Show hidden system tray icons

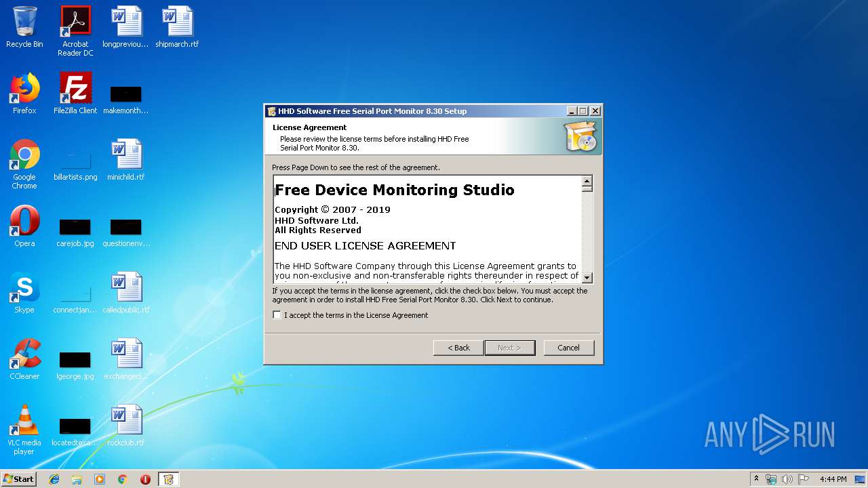756,479
